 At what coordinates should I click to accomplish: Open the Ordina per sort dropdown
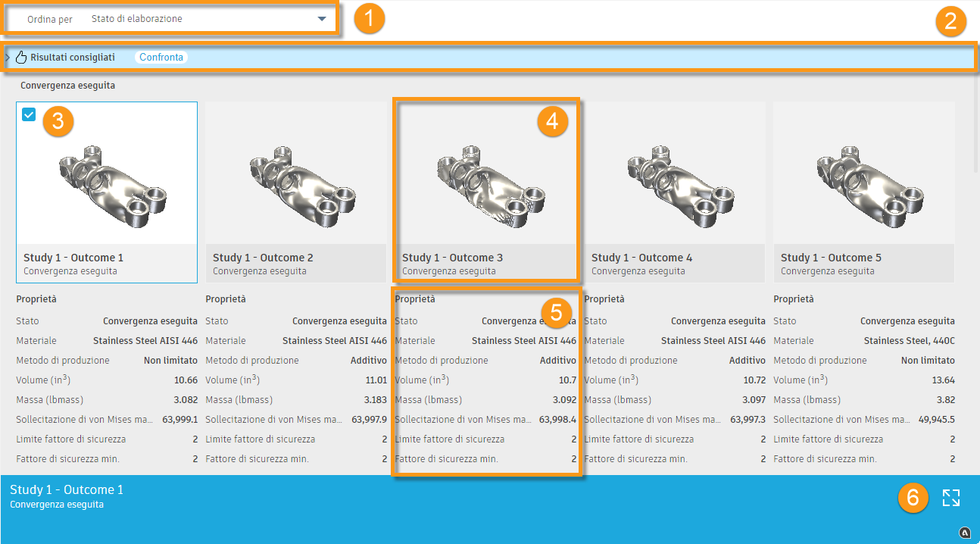[320, 18]
